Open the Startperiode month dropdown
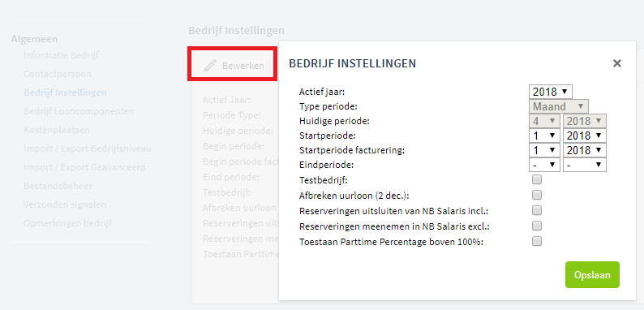This screenshot has width=644, height=310. pos(544,136)
